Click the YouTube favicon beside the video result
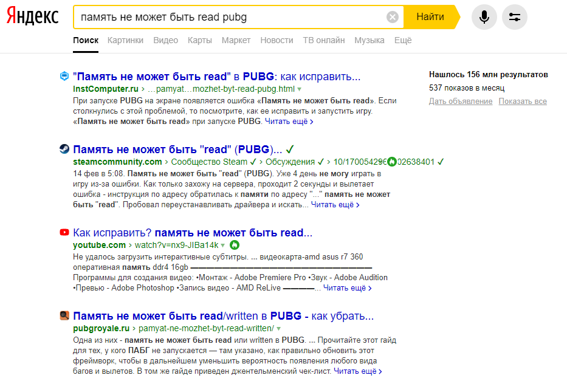Image resolution: width=567 pixels, height=392 pixels. [64, 232]
